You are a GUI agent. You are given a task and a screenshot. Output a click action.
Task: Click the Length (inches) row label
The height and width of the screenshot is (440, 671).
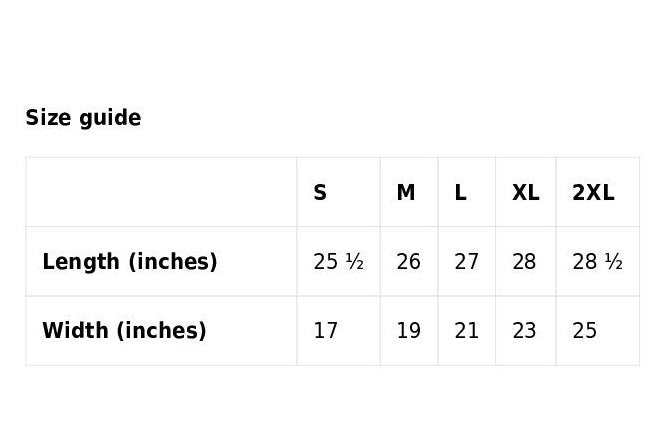coord(130,262)
